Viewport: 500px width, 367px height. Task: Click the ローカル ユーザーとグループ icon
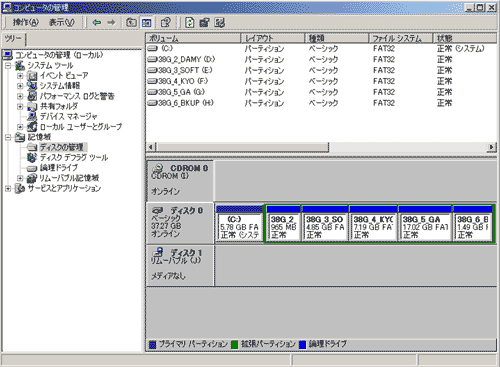point(32,127)
